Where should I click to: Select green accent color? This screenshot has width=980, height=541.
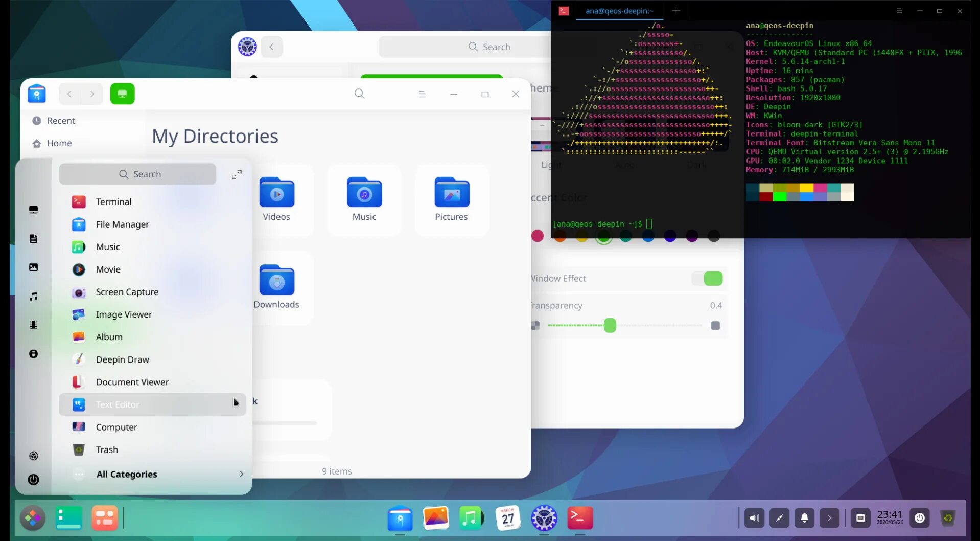[x=604, y=236]
